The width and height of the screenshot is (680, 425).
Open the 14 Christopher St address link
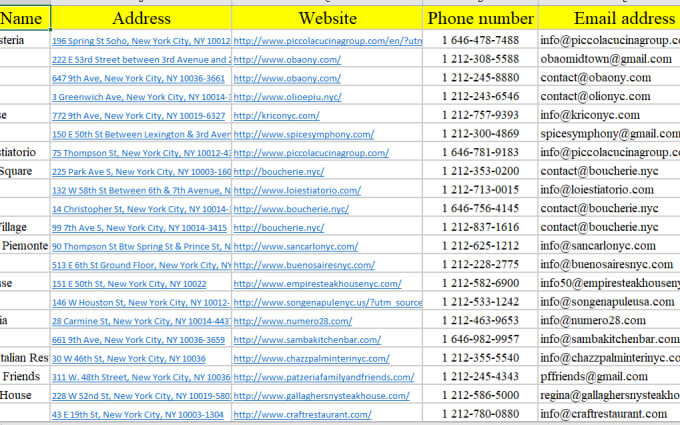click(141, 209)
